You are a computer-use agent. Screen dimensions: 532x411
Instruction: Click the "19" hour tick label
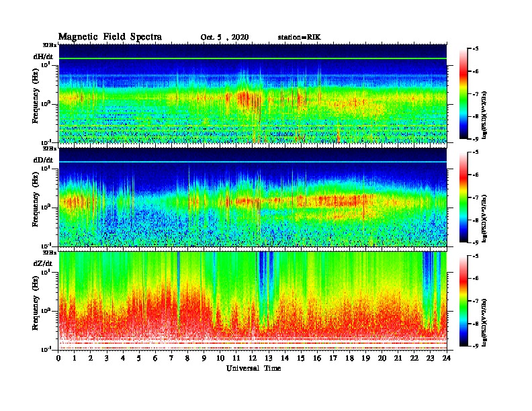pyautogui.click(x=365, y=358)
